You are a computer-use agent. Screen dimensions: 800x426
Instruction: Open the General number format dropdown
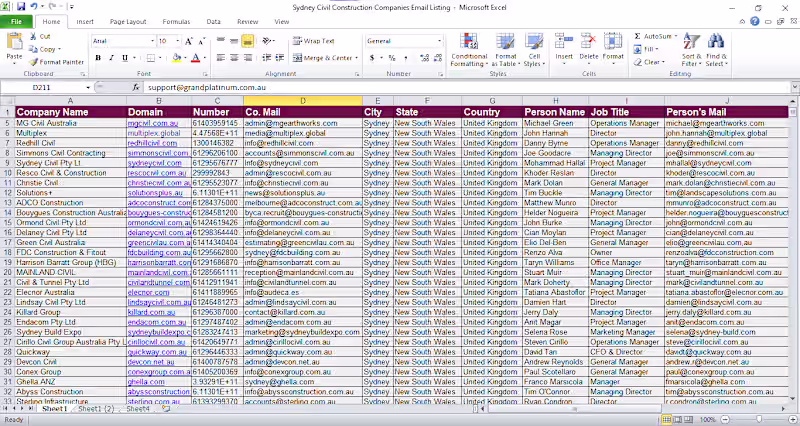(x=439, y=41)
